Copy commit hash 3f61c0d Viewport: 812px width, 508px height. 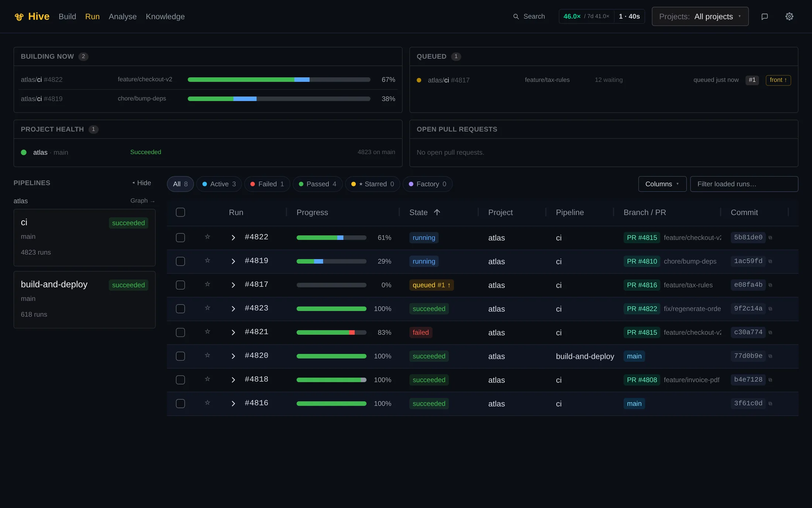pos(770,404)
